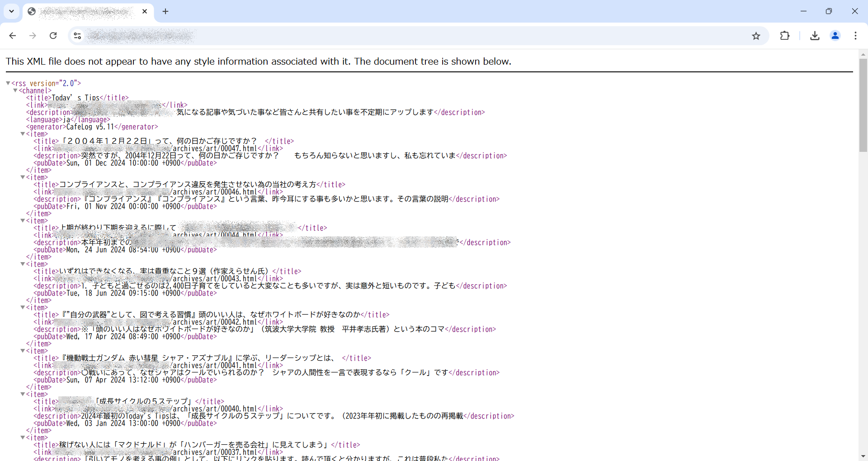868x461 pixels.
Task: Open the Downloads tray icon
Action: [x=815, y=36]
